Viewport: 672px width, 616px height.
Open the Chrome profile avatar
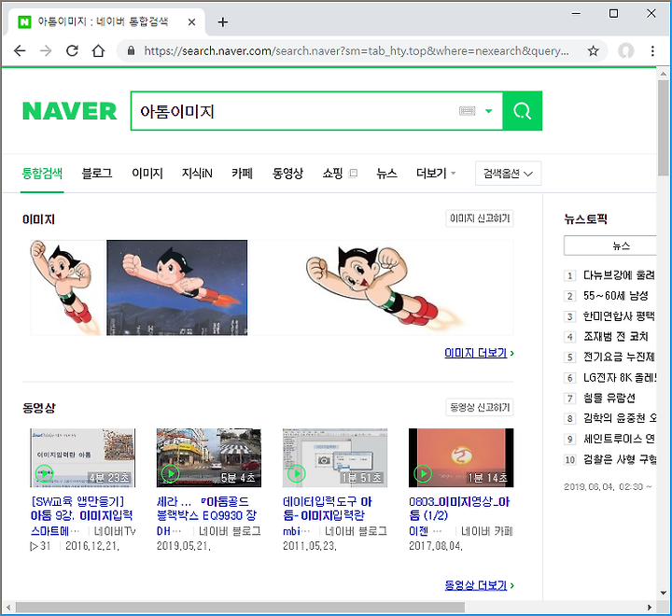coord(625,51)
